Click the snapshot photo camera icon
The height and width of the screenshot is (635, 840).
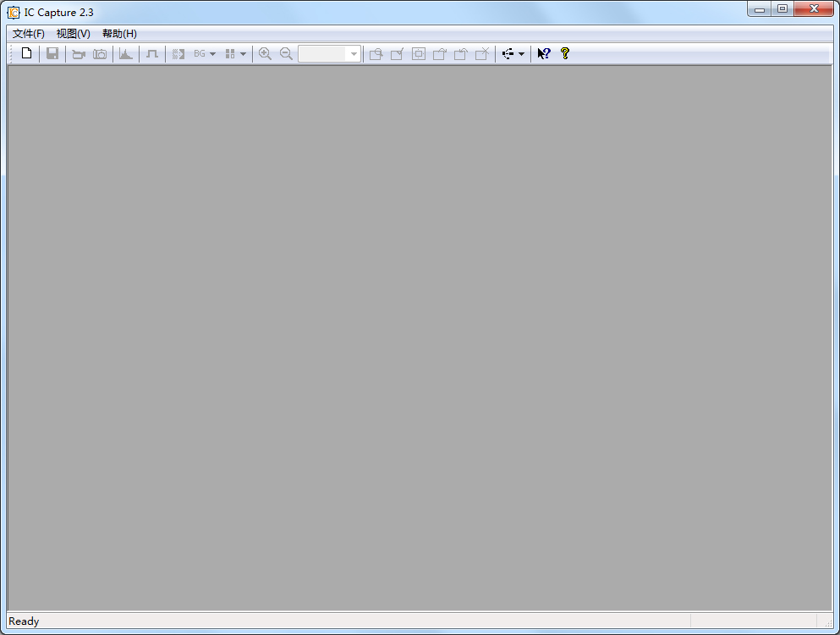pos(100,54)
